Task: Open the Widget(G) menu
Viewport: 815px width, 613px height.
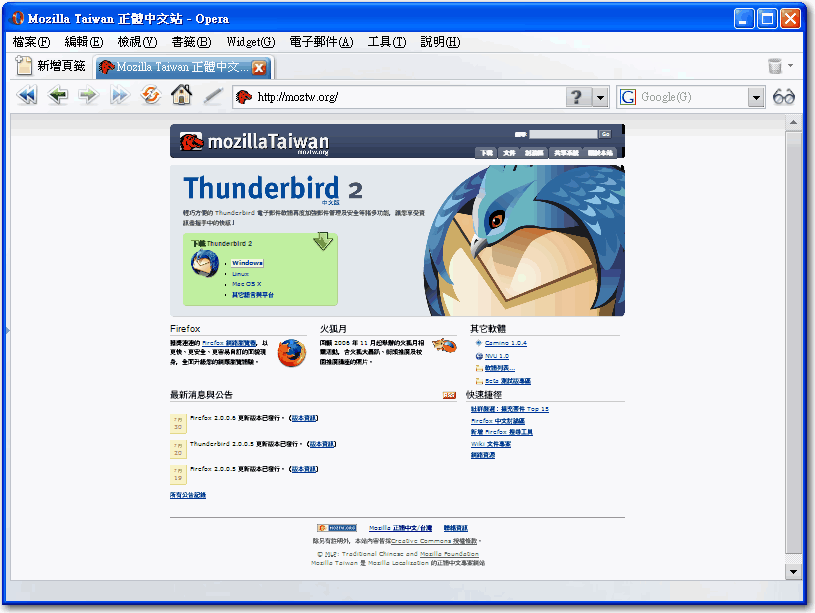Action: point(251,42)
